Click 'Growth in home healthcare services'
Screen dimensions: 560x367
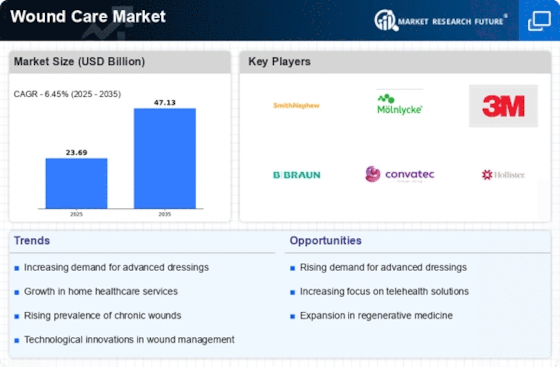(x=101, y=291)
